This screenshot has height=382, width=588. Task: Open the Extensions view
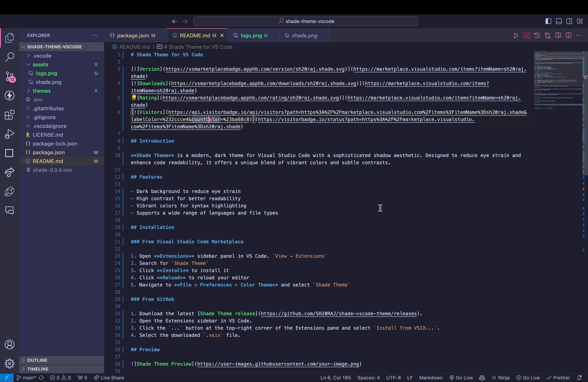[10, 115]
